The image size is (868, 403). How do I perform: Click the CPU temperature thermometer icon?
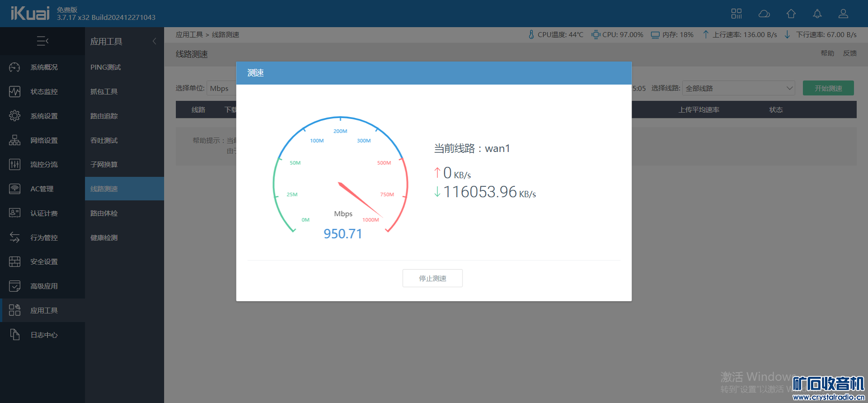[x=531, y=35]
